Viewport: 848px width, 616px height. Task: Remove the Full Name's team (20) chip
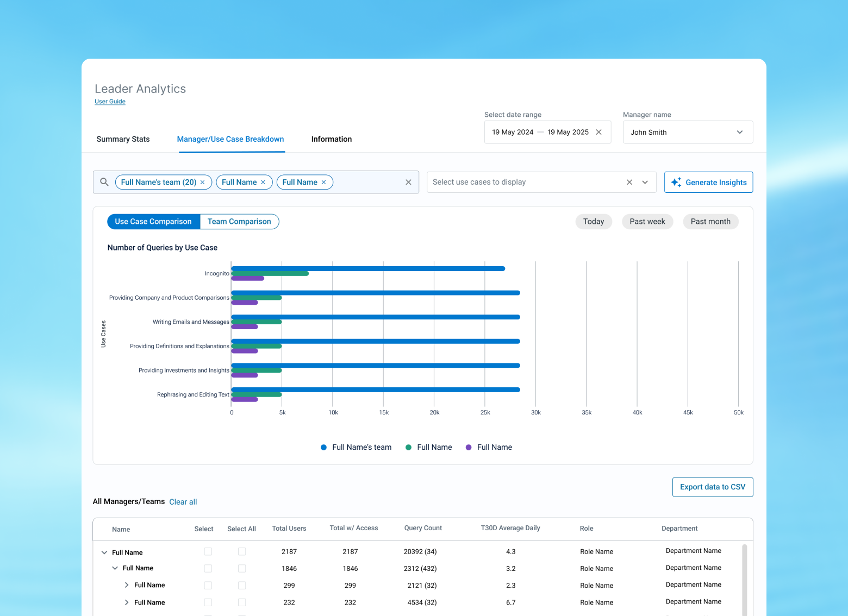point(203,183)
